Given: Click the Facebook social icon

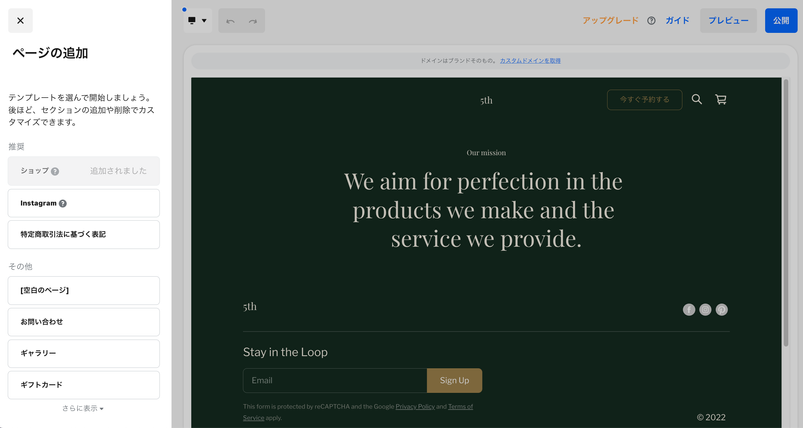Looking at the screenshot, I should 689,310.
